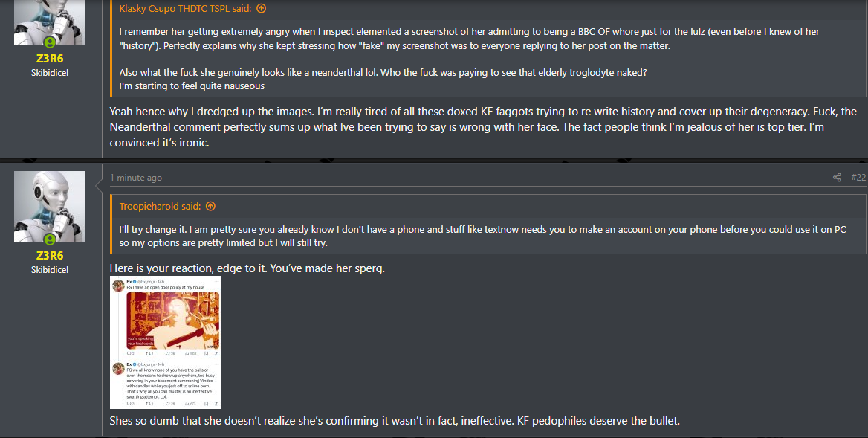Click Skibidicel title under lower Z3R6 name
The width and height of the screenshot is (868, 438).
click(x=50, y=270)
